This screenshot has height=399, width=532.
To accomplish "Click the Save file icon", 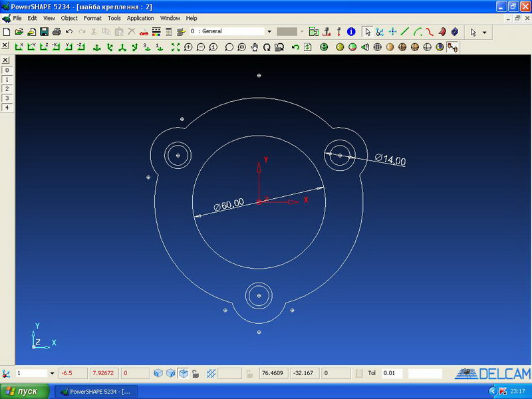I will [44, 32].
